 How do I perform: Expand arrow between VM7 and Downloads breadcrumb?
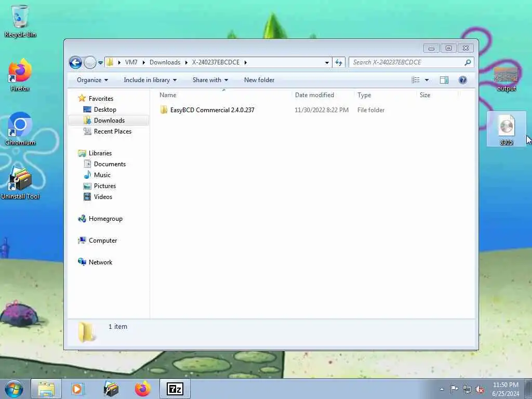(143, 62)
